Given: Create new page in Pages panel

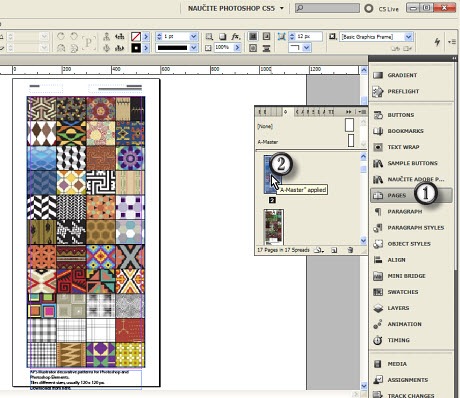Looking at the screenshot, I should [334, 250].
